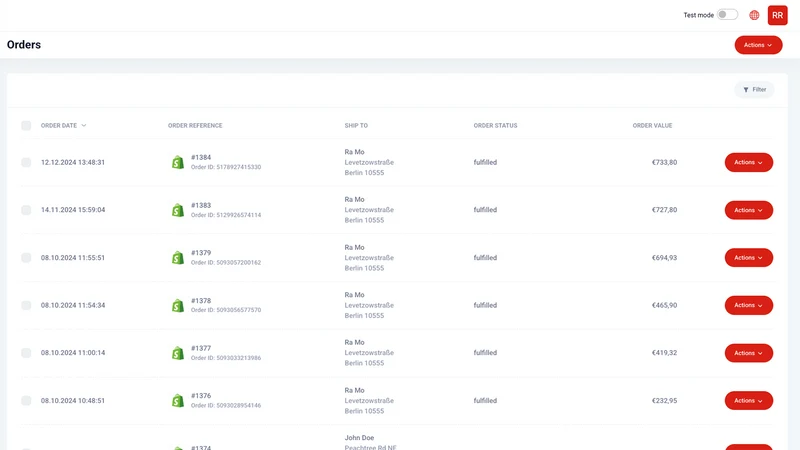Click the Shopify icon for order #1376
The height and width of the screenshot is (450, 800).
coord(178,401)
